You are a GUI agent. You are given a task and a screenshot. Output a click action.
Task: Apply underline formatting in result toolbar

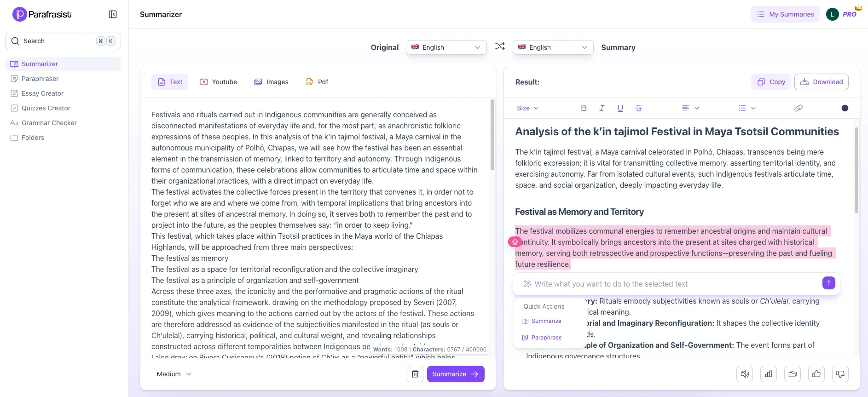click(x=620, y=108)
